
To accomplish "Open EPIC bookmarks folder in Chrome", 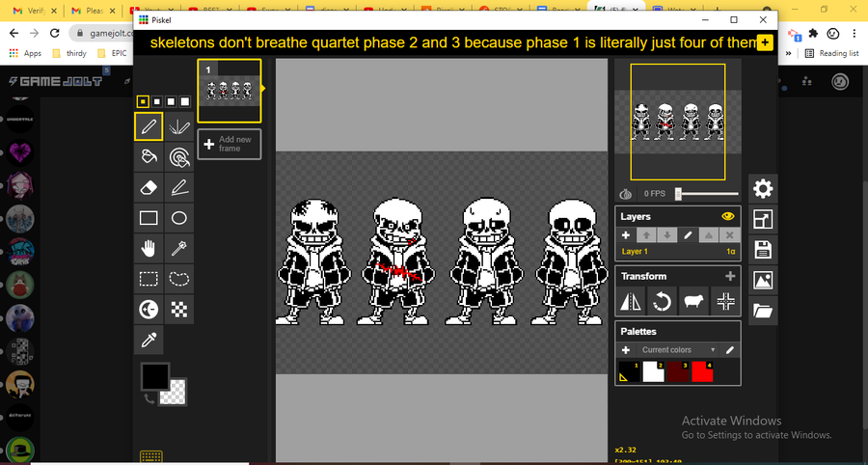I will pos(112,53).
